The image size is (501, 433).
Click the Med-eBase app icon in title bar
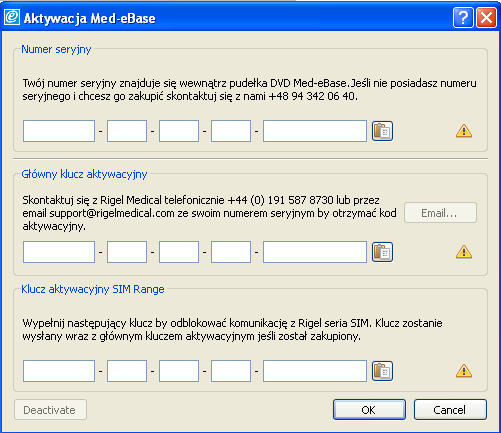(x=12, y=17)
